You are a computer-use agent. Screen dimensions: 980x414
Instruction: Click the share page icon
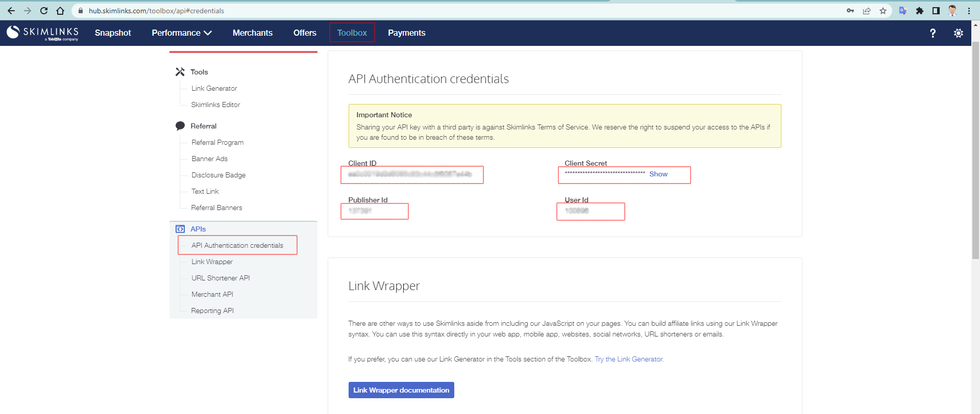point(867,11)
